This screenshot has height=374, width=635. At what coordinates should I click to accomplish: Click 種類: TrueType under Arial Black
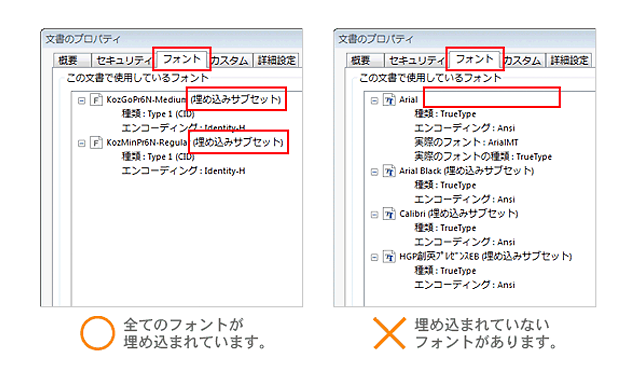click(x=445, y=185)
